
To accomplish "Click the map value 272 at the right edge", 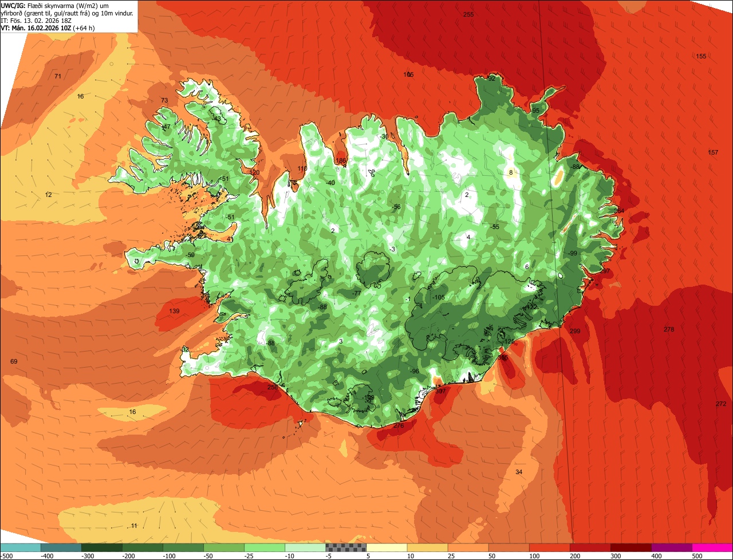I will [x=721, y=404].
